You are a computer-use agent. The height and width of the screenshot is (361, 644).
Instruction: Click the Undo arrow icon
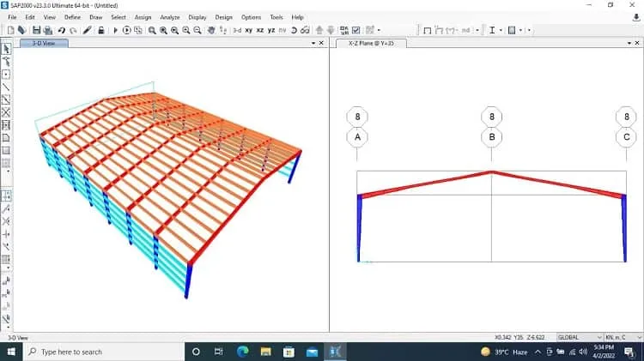[62, 30]
